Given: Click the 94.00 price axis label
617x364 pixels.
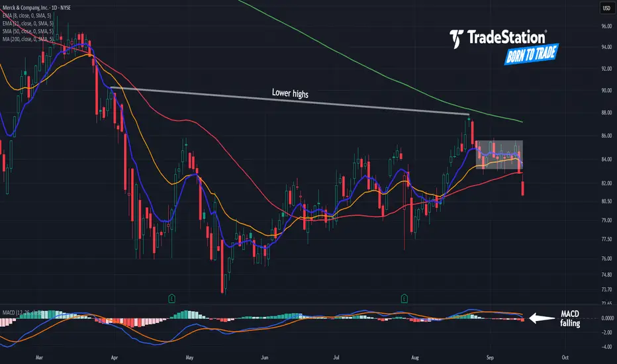Looking at the screenshot, I should [606, 47].
